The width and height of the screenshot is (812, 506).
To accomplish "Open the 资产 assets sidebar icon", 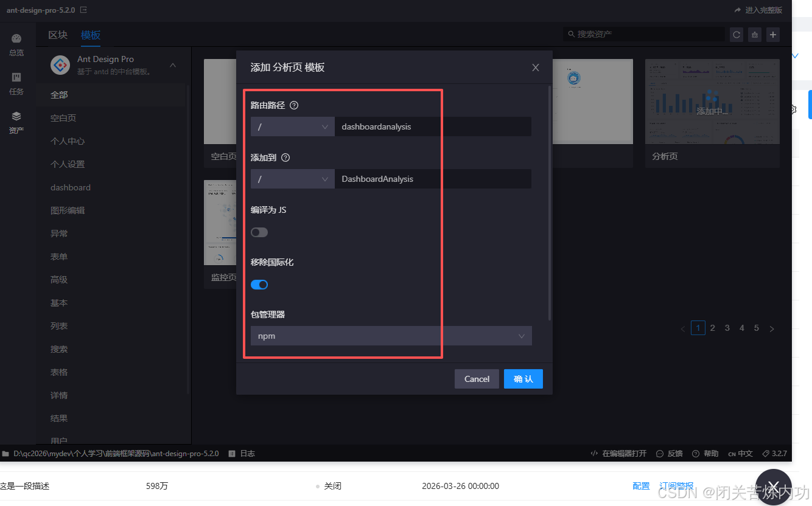I will (x=16, y=123).
